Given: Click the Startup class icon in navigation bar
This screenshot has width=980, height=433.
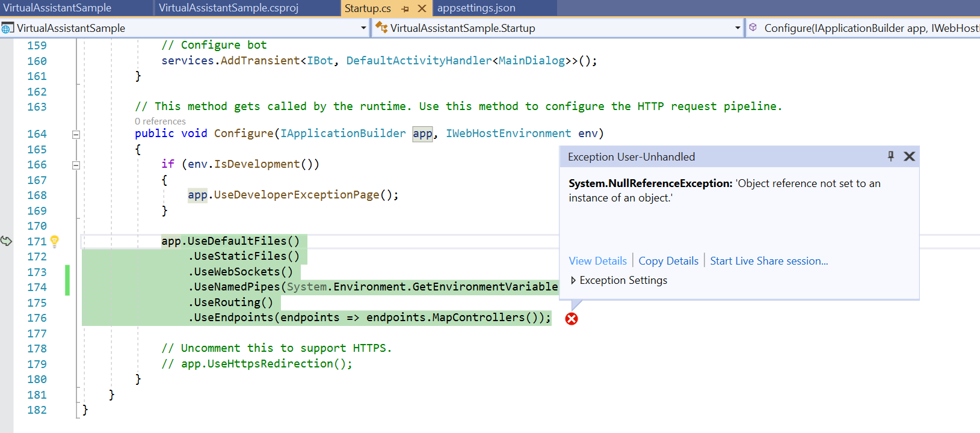Looking at the screenshot, I should click(x=381, y=28).
